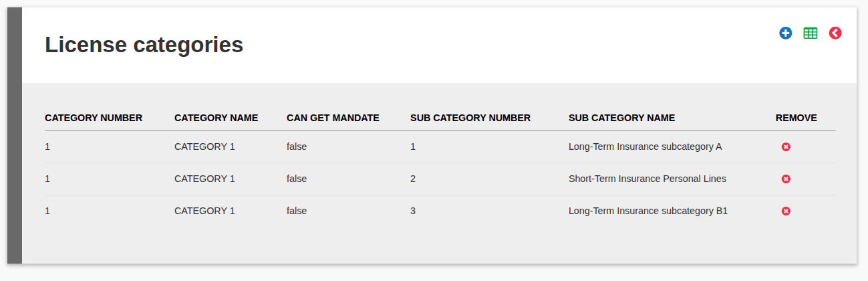Viewport: 868px width, 281px height.
Task: Click sub category number 2 cell
Action: coord(413,179)
